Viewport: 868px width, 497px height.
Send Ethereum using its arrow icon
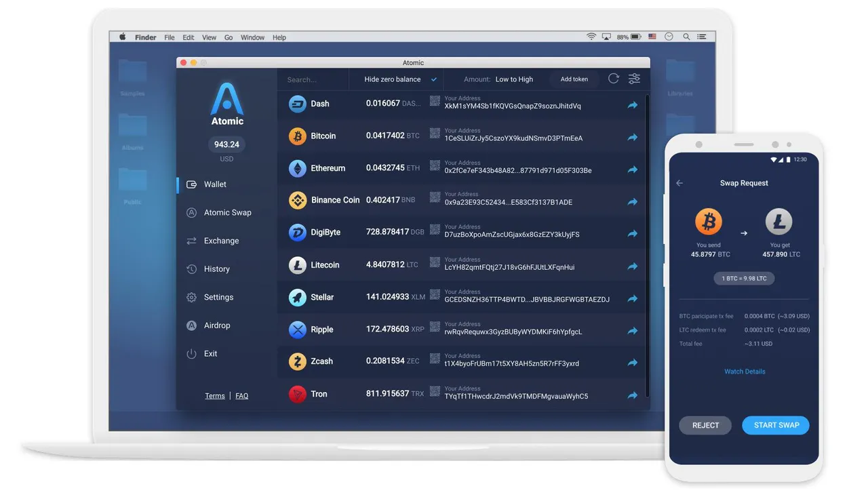[633, 170]
